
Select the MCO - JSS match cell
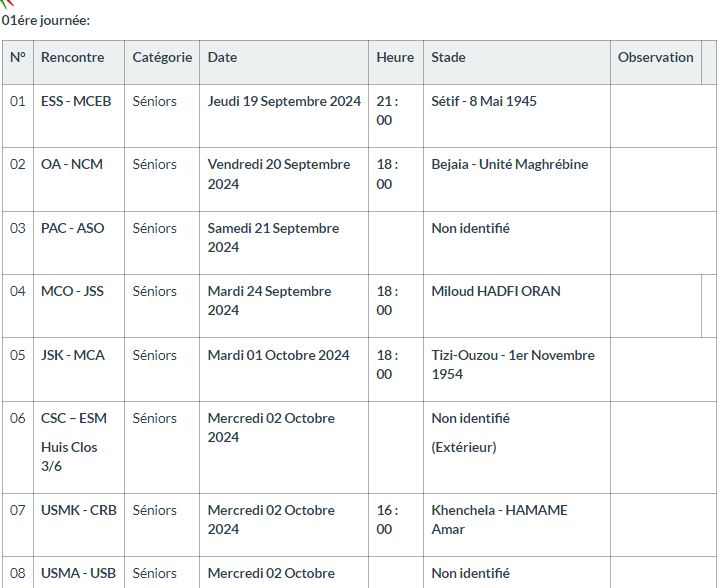click(79, 306)
